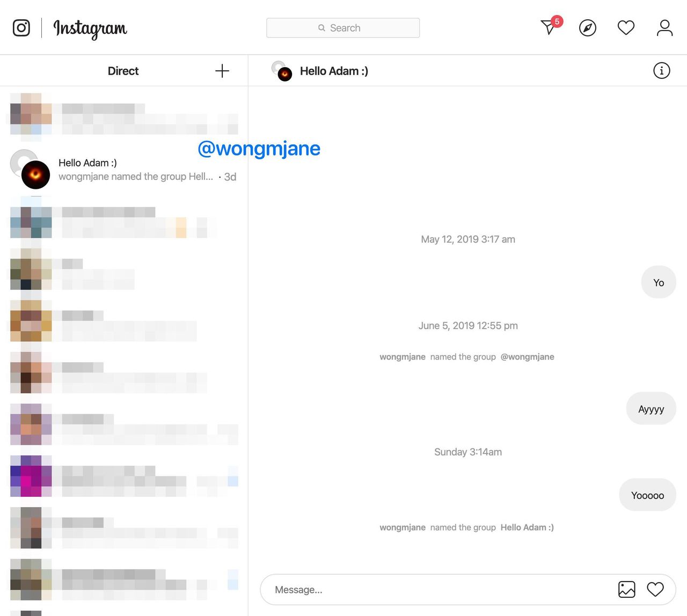The width and height of the screenshot is (687, 616).
Task: Open your profile icon
Action: pos(664,27)
